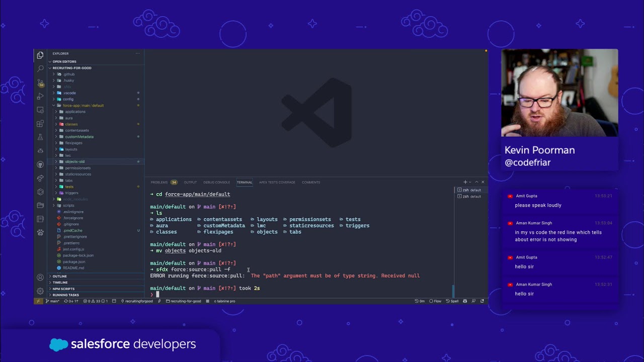Switch to the COMMENTS tab
The height and width of the screenshot is (362, 644).
coord(311,182)
